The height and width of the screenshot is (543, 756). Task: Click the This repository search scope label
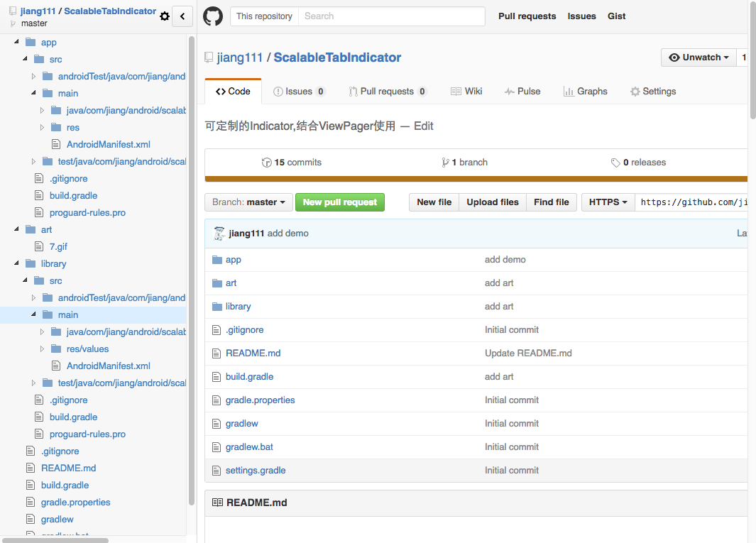(264, 16)
